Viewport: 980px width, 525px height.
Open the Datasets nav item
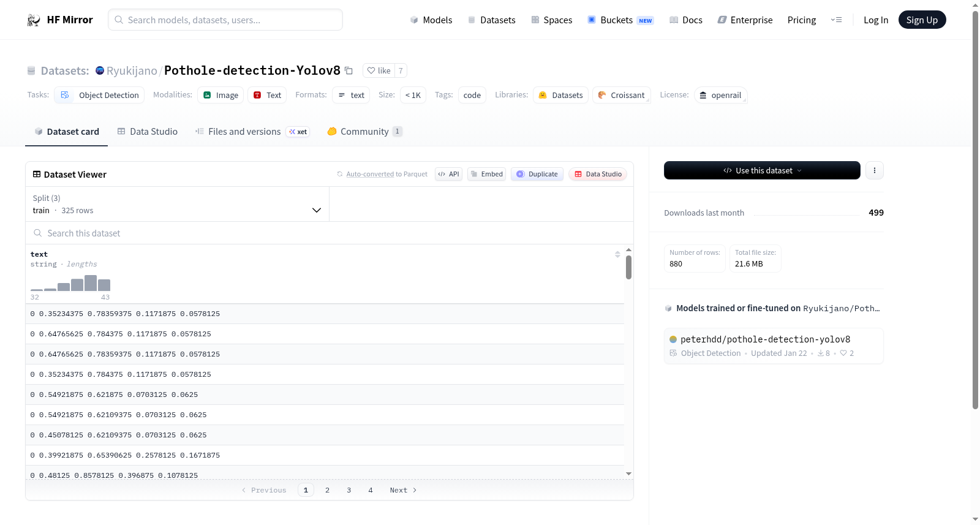tap(492, 20)
